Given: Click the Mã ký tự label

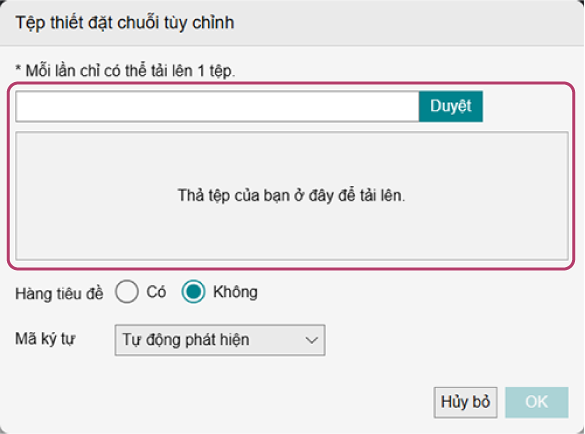Looking at the screenshot, I should pos(45,339).
